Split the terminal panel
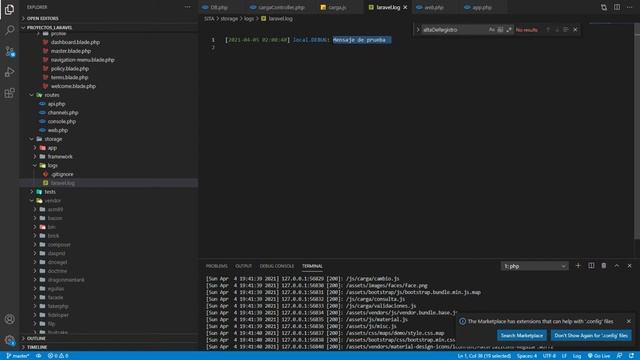 [591, 266]
